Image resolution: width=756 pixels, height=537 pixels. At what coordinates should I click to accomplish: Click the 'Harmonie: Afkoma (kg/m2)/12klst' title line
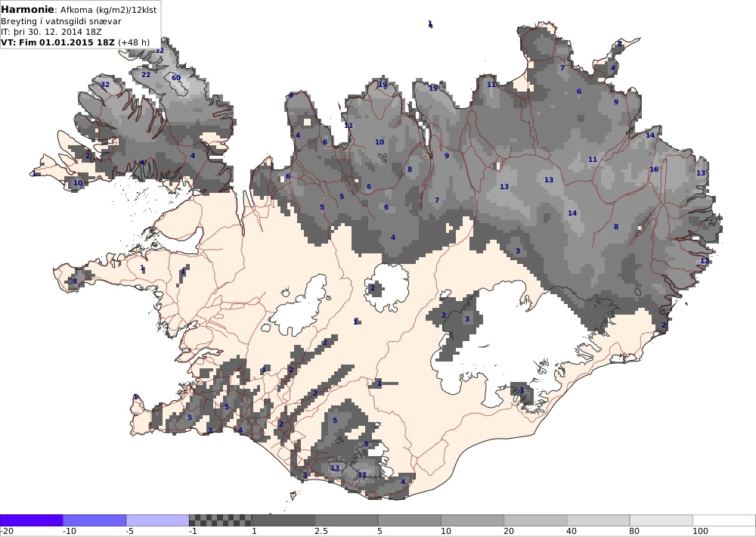[79, 10]
